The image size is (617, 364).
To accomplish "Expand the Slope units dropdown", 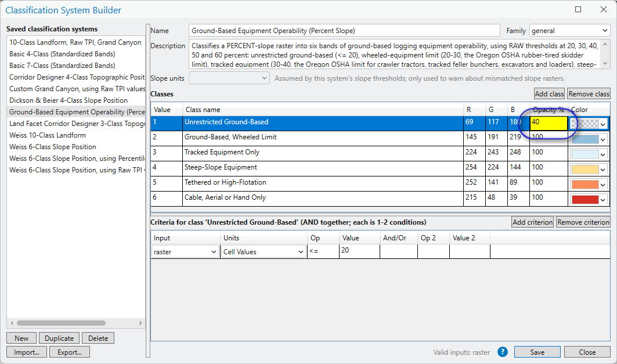I will click(x=229, y=78).
